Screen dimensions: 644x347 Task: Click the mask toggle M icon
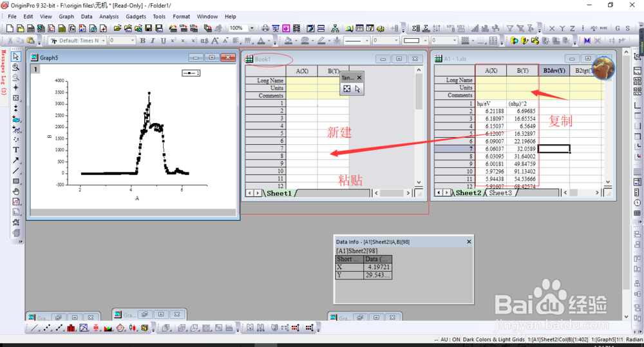587,41
